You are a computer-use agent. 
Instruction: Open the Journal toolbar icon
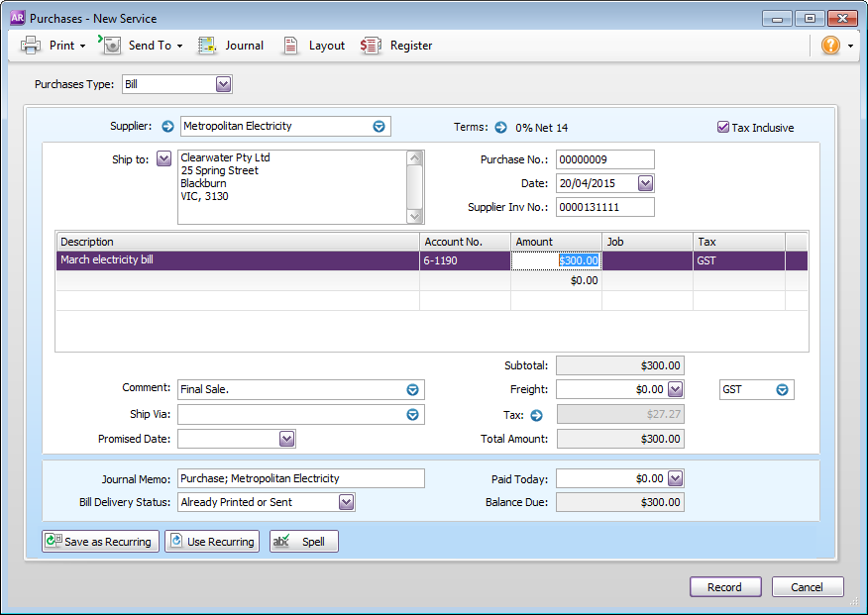pyautogui.click(x=207, y=46)
